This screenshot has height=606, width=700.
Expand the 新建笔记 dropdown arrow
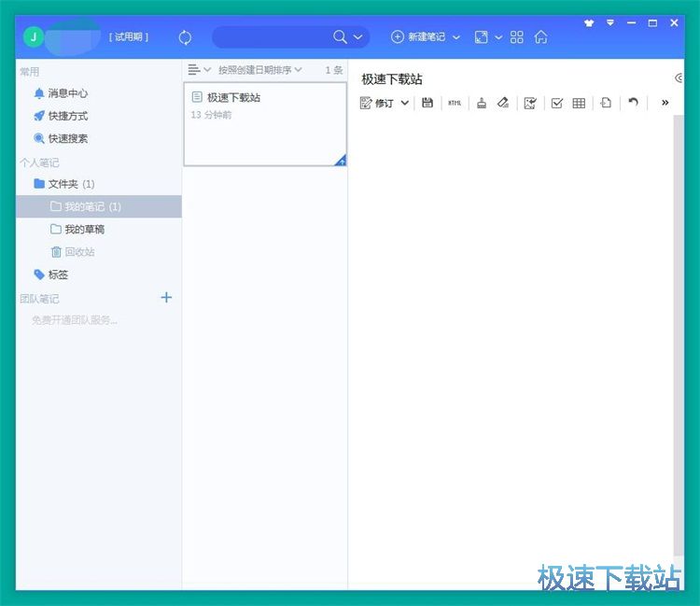[x=456, y=37]
